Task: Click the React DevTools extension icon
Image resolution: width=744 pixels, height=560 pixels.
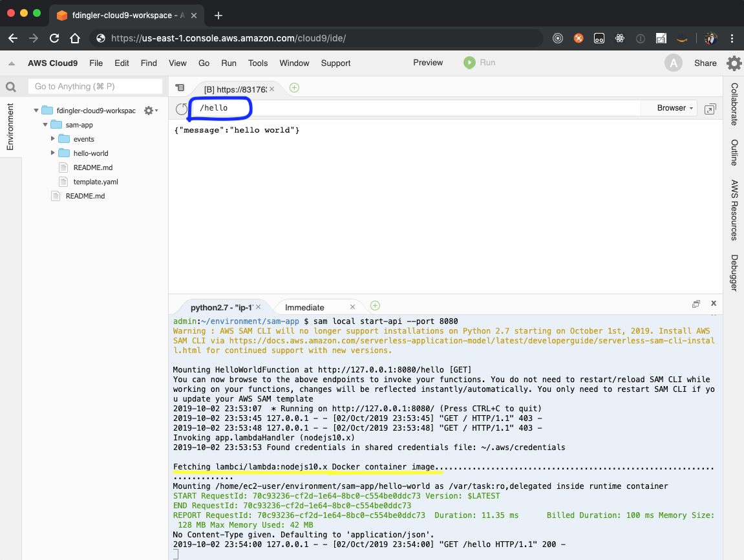Action: (x=620, y=38)
